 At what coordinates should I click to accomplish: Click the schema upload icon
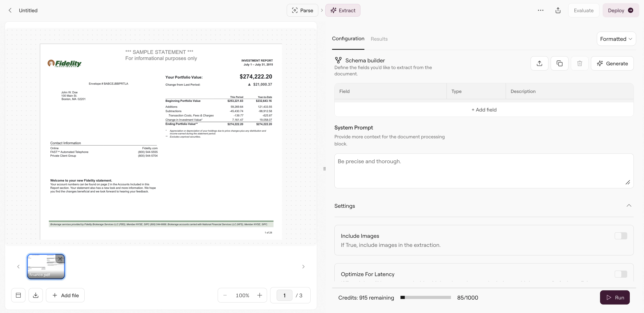coord(539,63)
